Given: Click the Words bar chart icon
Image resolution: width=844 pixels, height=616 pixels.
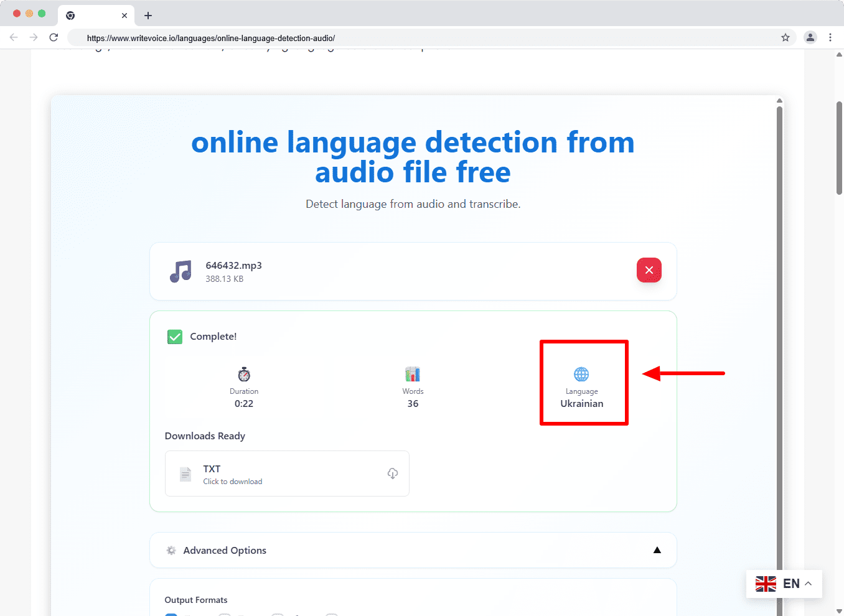Looking at the screenshot, I should [413, 374].
